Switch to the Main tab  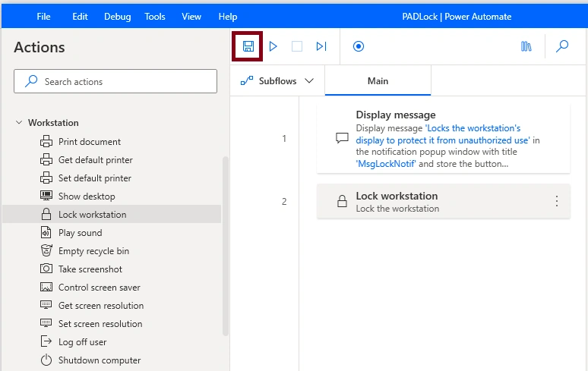pos(378,81)
